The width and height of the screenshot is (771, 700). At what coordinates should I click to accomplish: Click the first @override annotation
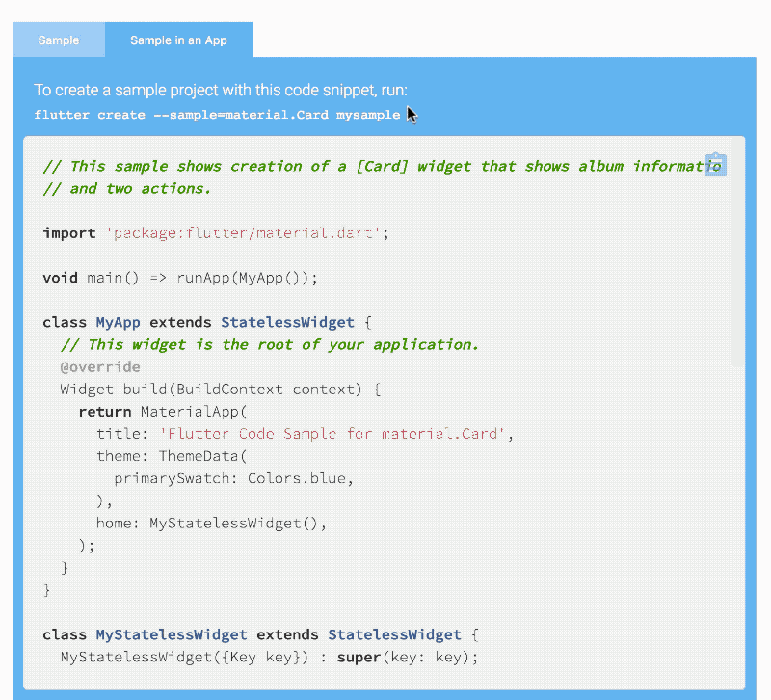pos(100,367)
